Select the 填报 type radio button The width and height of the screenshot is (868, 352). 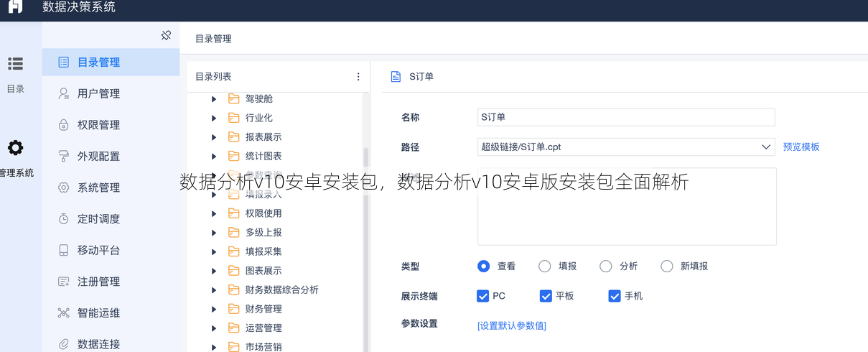544,266
